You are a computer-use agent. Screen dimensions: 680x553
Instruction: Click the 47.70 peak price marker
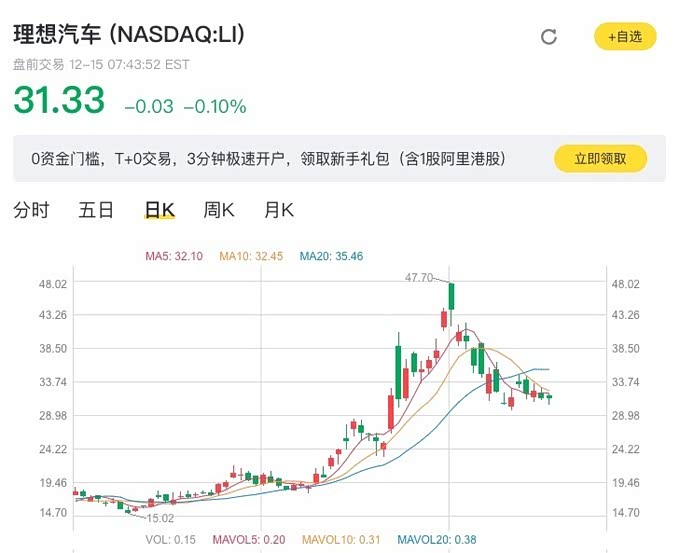[421, 277]
